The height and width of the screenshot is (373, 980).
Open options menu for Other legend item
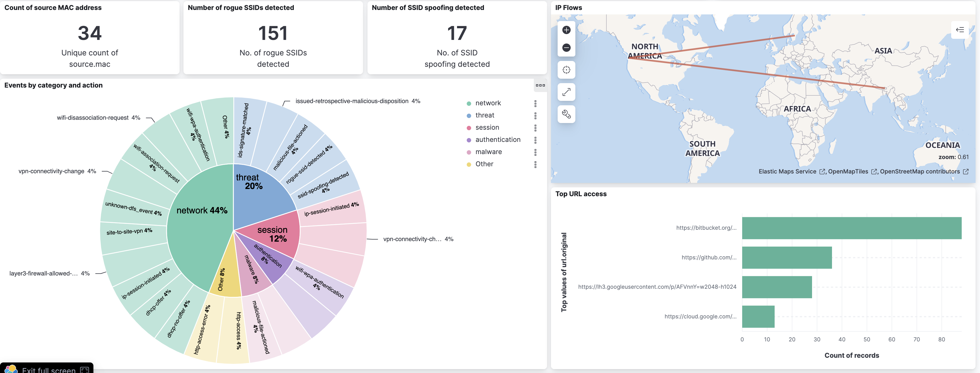point(536,164)
